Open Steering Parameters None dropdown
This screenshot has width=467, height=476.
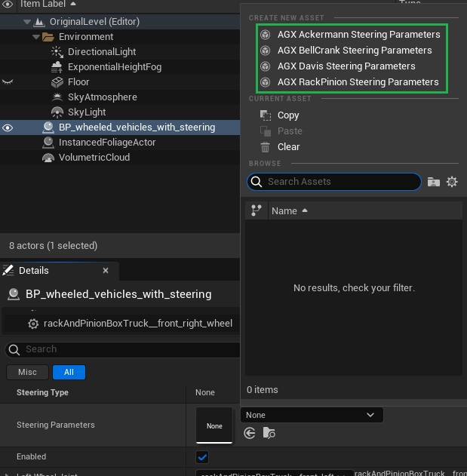tap(311, 415)
